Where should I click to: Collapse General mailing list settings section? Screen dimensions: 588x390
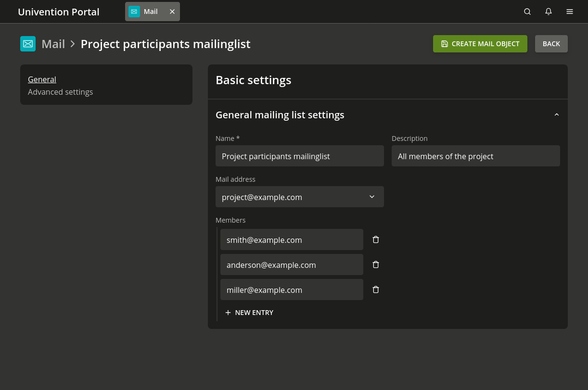click(x=557, y=115)
